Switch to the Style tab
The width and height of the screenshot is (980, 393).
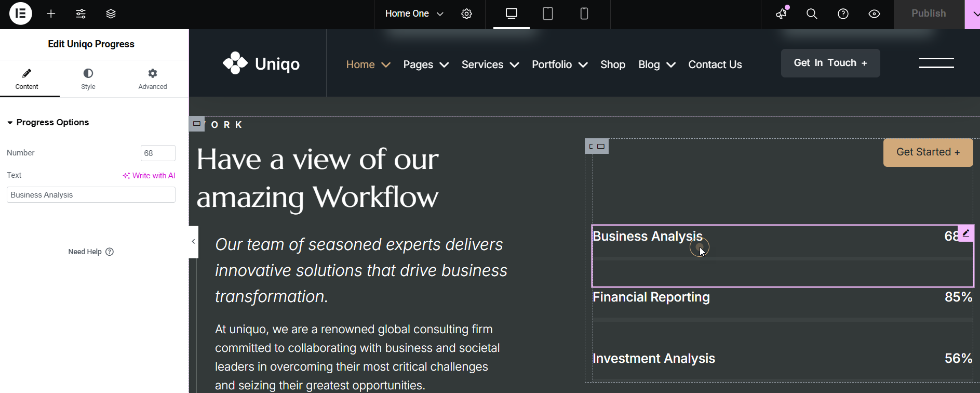coord(88,78)
